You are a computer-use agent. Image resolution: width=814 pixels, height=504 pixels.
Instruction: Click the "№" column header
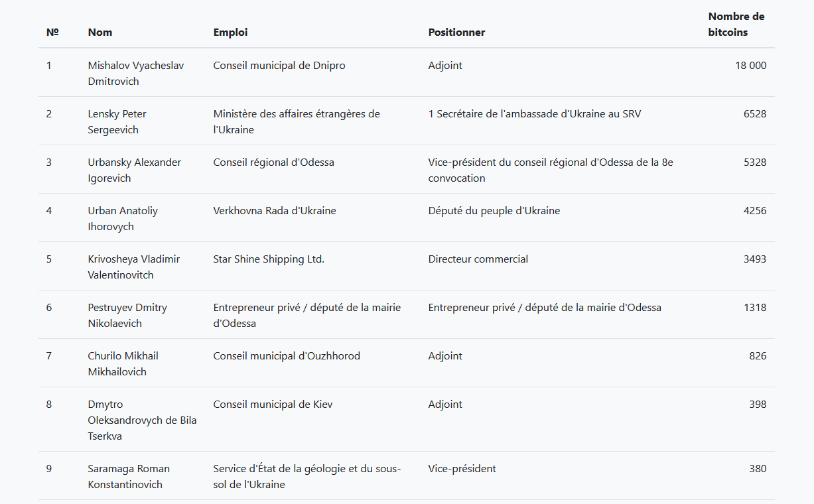[52, 32]
